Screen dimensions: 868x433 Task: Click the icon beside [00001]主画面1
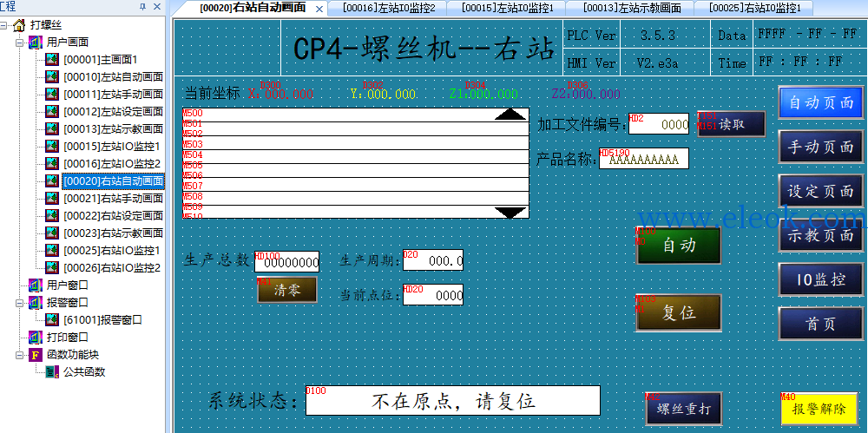pos(52,59)
